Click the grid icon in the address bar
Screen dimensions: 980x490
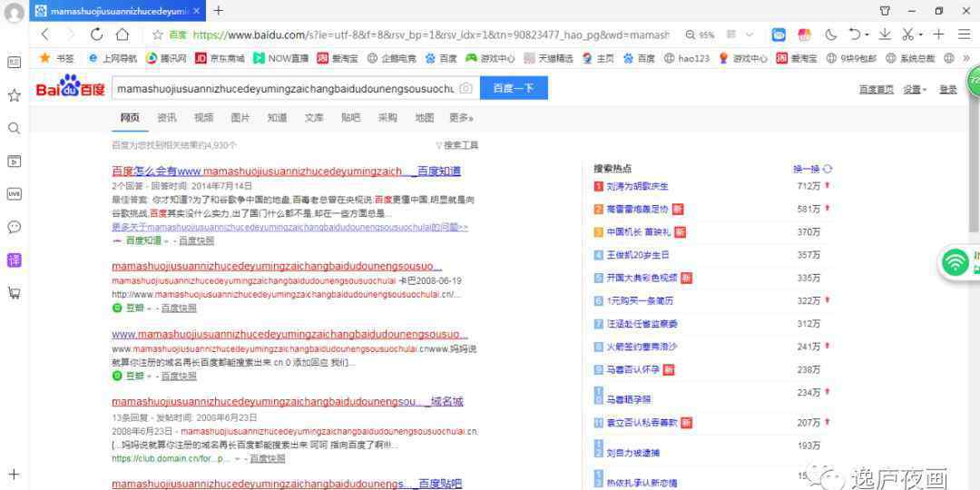click(730, 35)
